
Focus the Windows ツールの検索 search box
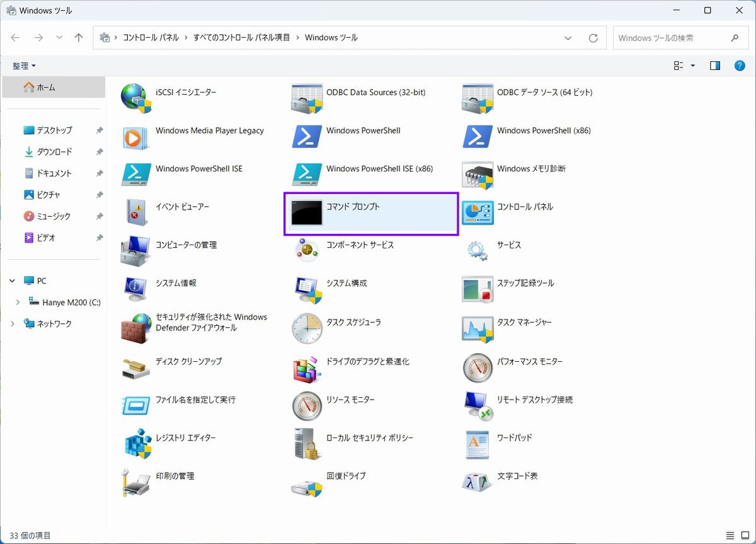pos(681,38)
